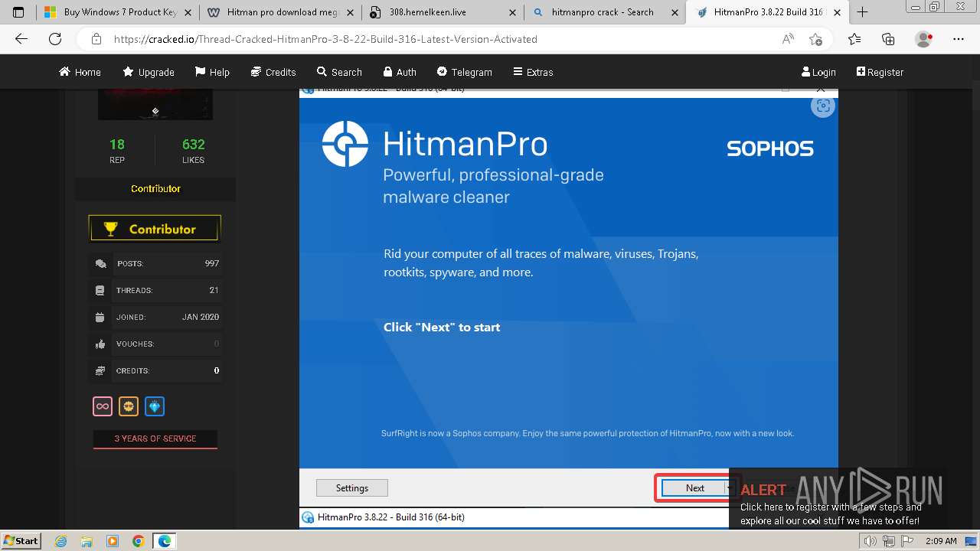Open the Next button dropdown arrow
Image resolution: width=980 pixels, height=551 pixels.
730,488
